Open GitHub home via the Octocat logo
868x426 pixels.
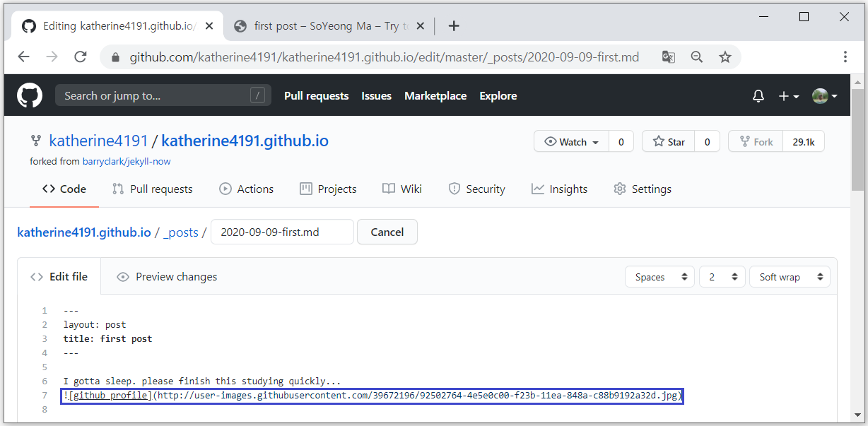30,95
